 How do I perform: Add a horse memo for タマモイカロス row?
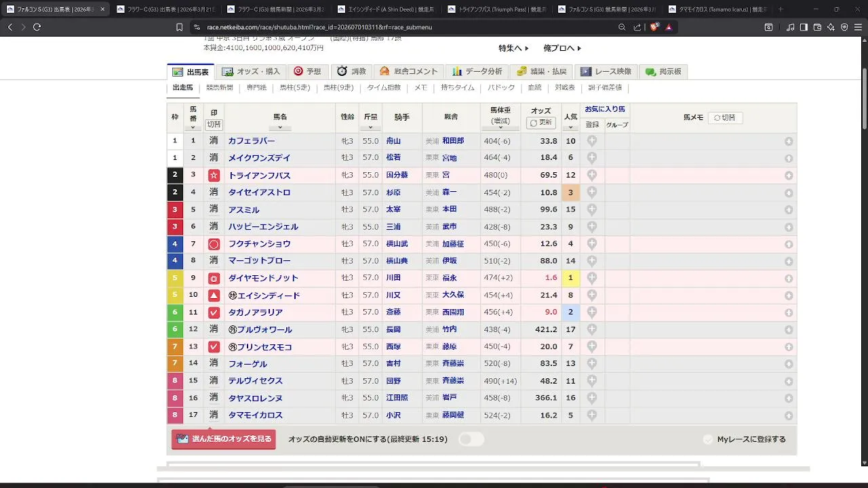tap(789, 415)
